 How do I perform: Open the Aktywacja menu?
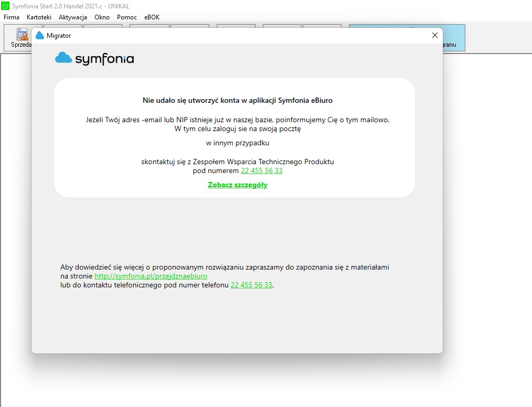[x=73, y=17]
